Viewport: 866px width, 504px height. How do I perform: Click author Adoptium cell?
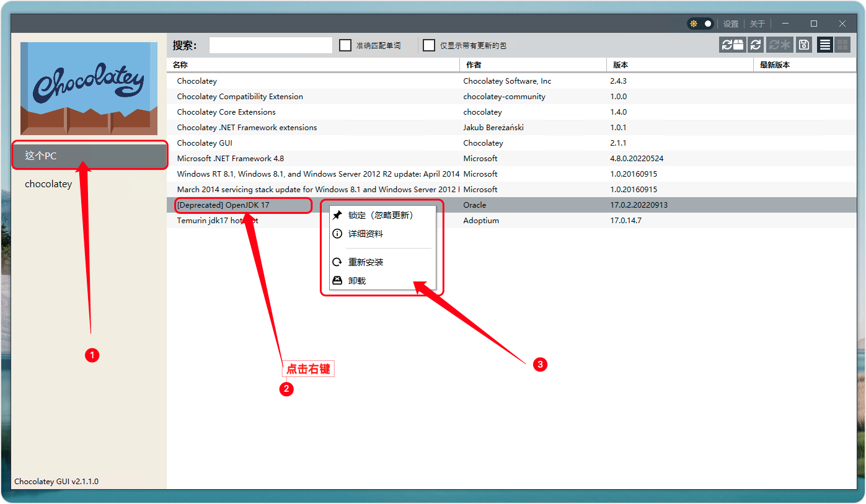tap(481, 220)
